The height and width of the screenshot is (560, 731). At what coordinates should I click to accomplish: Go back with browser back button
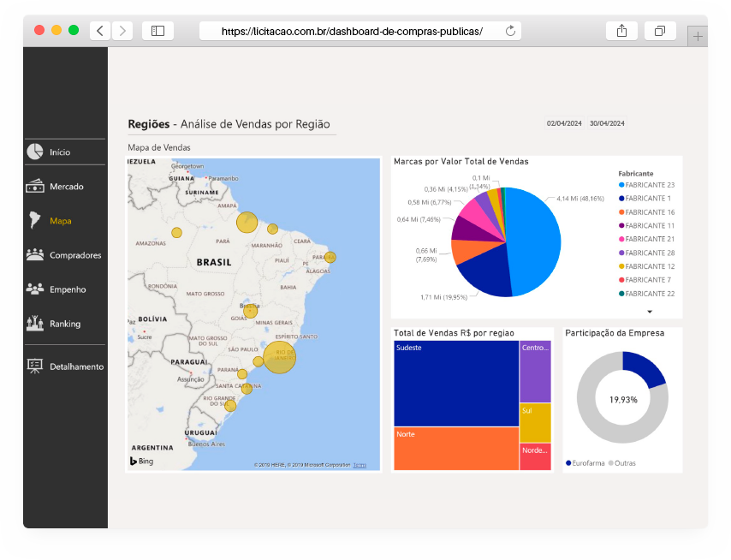click(100, 31)
